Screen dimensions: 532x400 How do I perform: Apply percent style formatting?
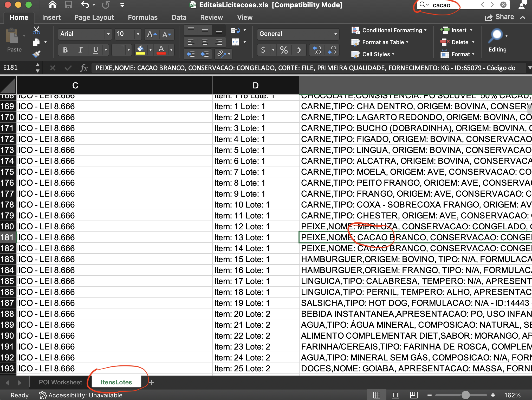click(x=284, y=50)
